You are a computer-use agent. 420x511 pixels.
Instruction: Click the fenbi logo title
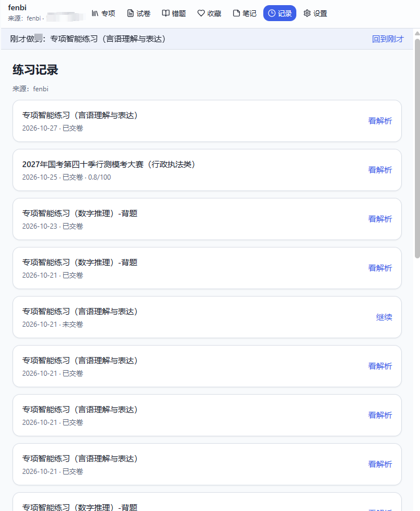17,7
